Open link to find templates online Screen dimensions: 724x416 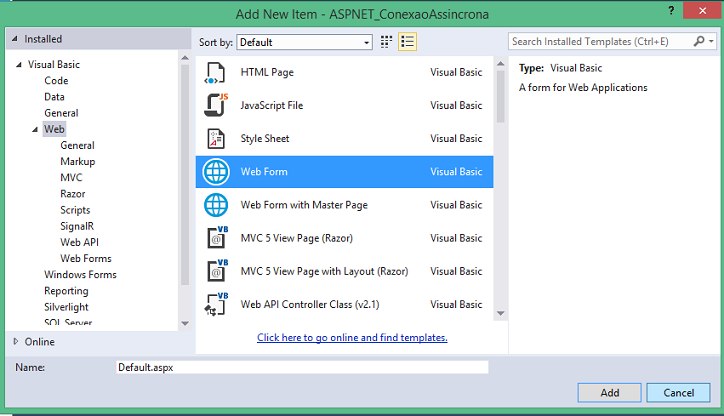(x=352, y=338)
